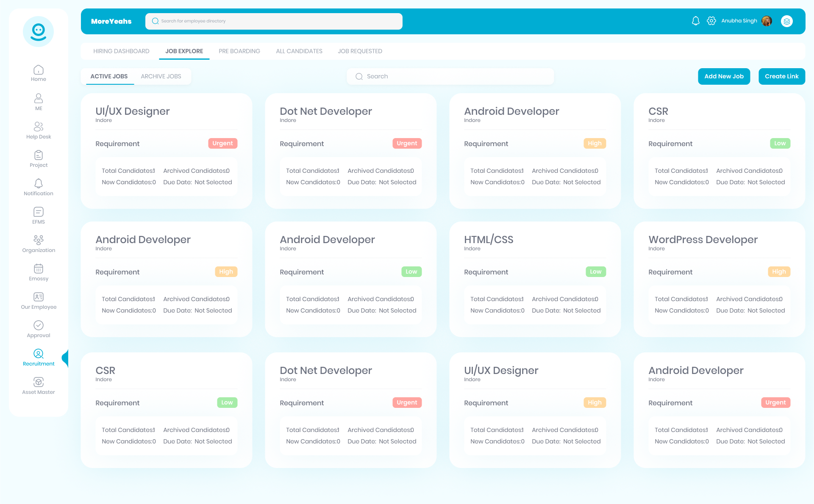
Task: Click New Candidates on bottom-row CSR card
Action: (x=129, y=441)
